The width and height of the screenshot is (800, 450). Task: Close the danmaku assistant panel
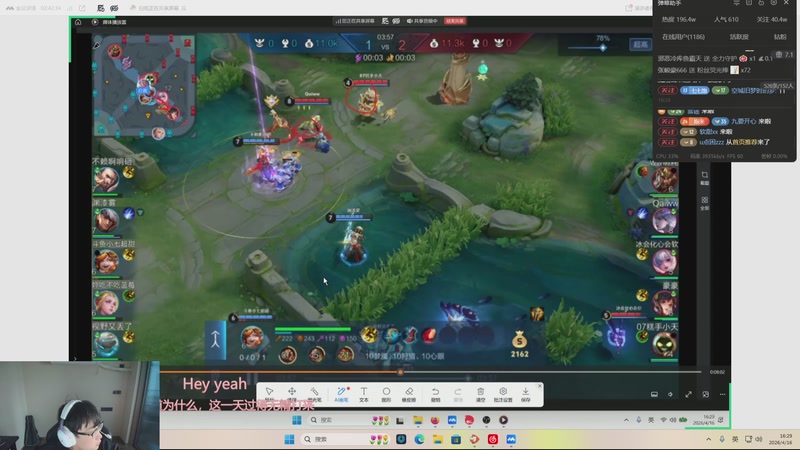click(786, 3)
